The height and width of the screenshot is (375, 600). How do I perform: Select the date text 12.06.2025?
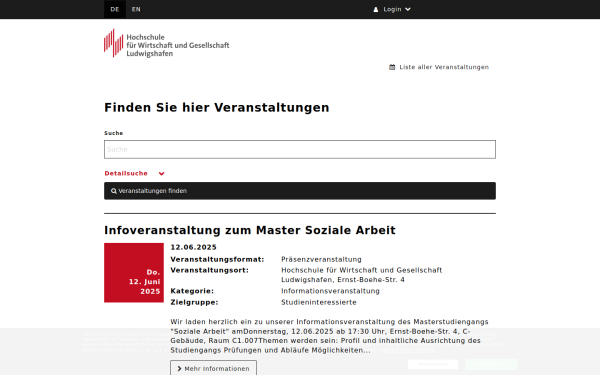194,247
